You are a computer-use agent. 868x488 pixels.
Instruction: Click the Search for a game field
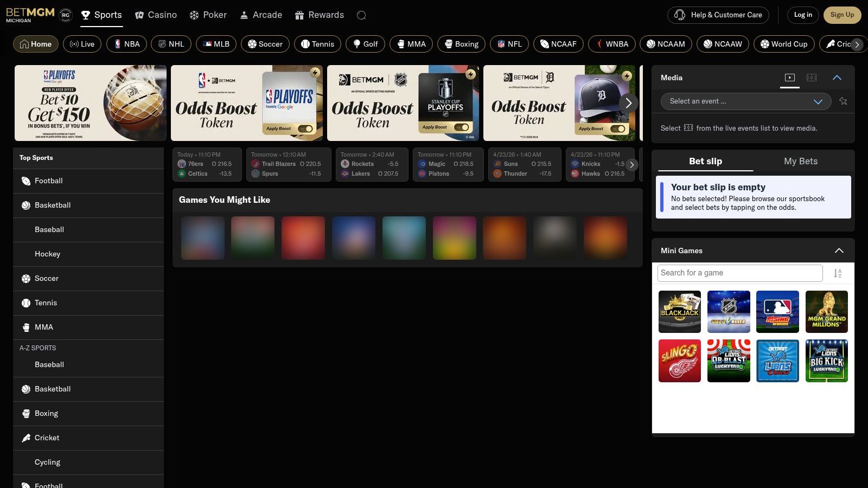tap(739, 273)
